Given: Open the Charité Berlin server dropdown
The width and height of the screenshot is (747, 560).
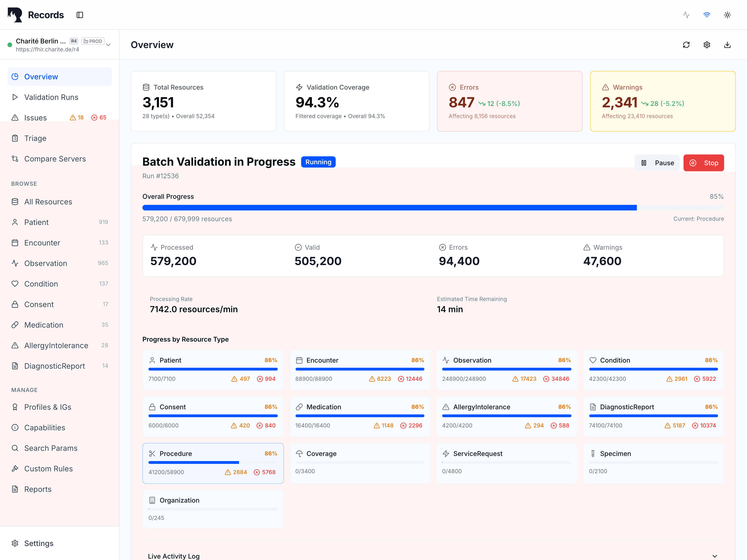Looking at the screenshot, I should tap(108, 45).
